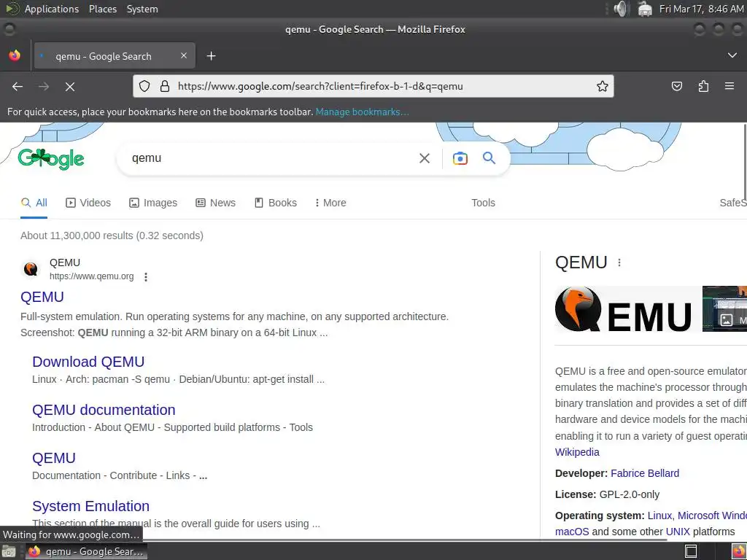747x560 pixels.
Task: Open a new tab with plus
Action: coord(211,56)
